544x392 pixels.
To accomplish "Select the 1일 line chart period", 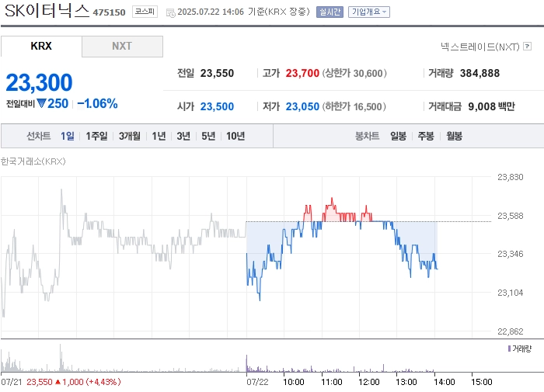I will (68, 136).
